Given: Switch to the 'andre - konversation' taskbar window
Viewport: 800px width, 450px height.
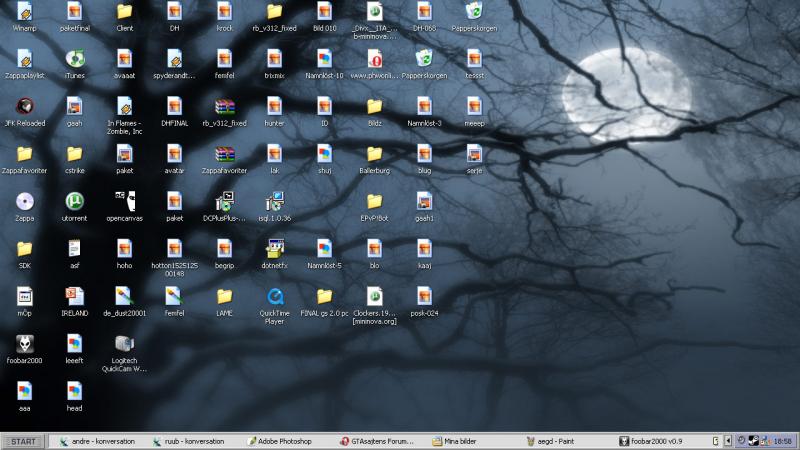Looking at the screenshot, I should coord(98,441).
